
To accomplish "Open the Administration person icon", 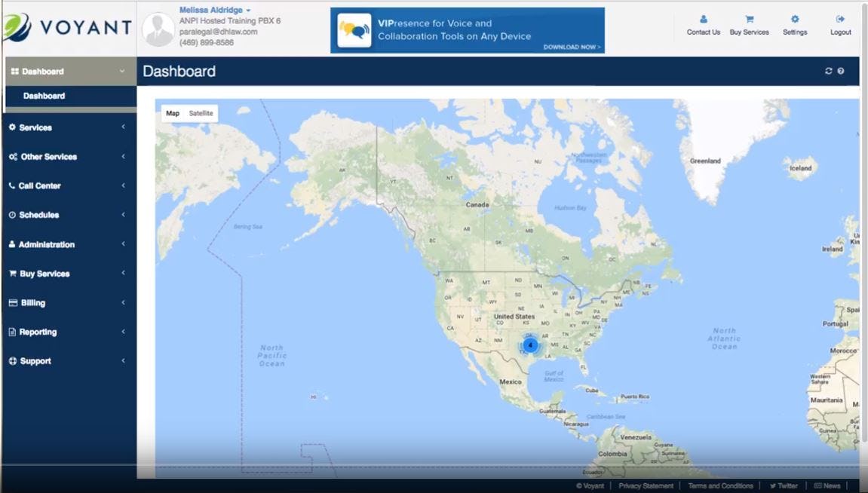I will tap(11, 244).
